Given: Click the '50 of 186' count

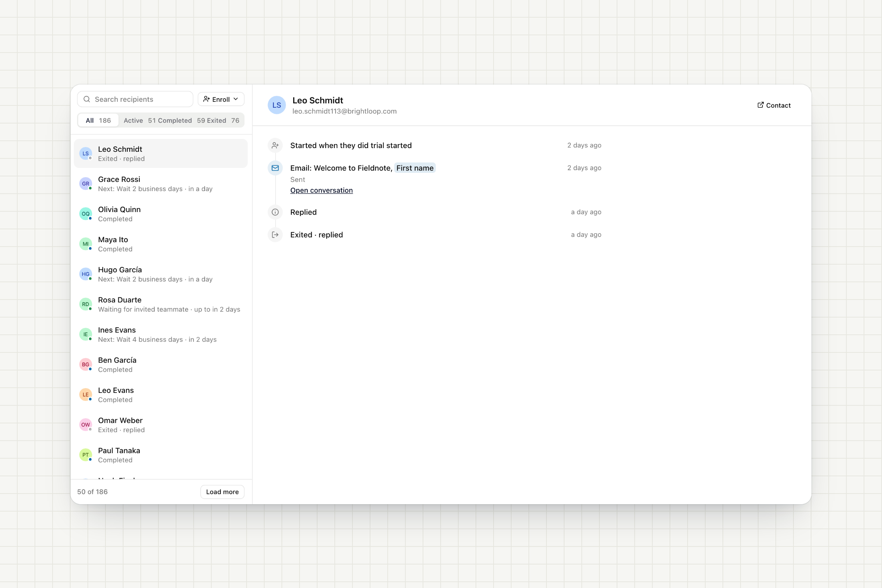Looking at the screenshot, I should (x=92, y=492).
